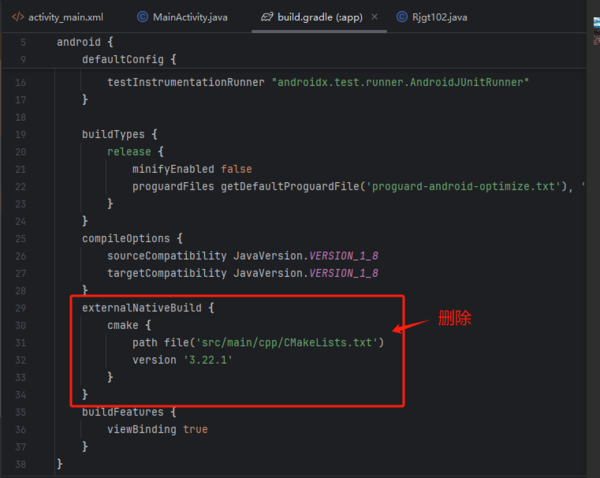Click the Gradle elephant icon on build.gradle tab
This screenshot has height=478, width=600.
tap(267, 17)
